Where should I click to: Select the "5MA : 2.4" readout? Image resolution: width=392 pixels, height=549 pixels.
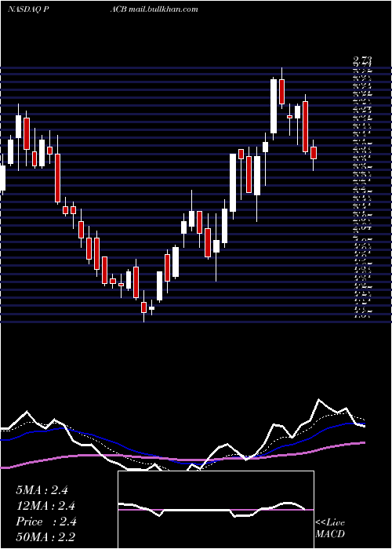42,490
